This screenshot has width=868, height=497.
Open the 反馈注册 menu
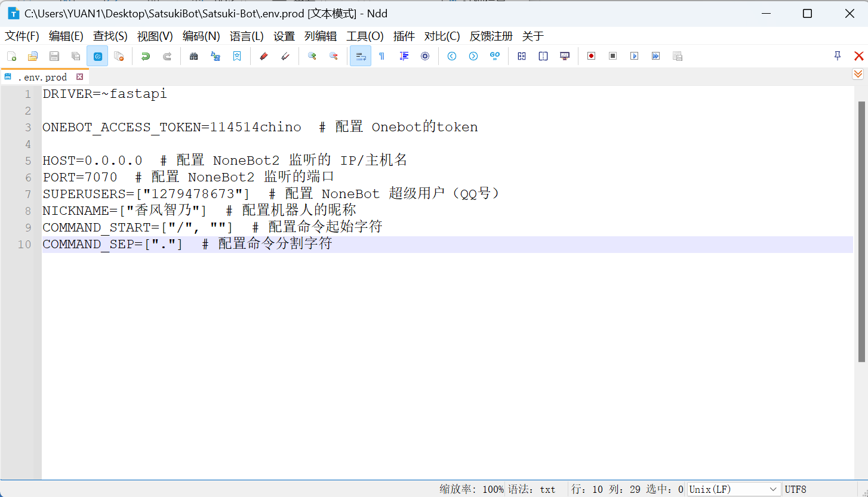pyautogui.click(x=491, y=36)
